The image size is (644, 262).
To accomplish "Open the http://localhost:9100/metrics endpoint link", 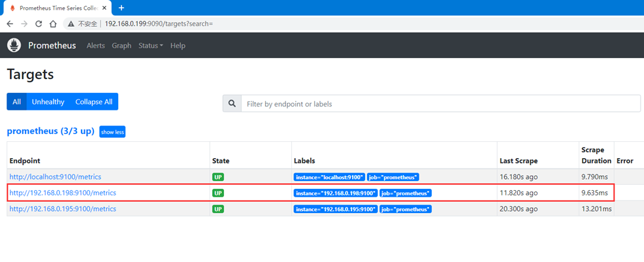I will [56, 176].
